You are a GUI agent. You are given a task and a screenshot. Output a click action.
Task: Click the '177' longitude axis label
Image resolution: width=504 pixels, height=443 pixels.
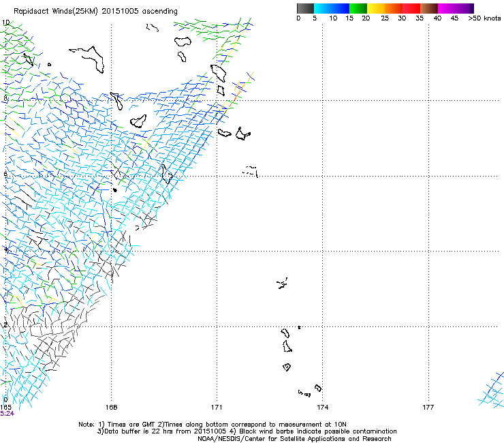point(428,408)
